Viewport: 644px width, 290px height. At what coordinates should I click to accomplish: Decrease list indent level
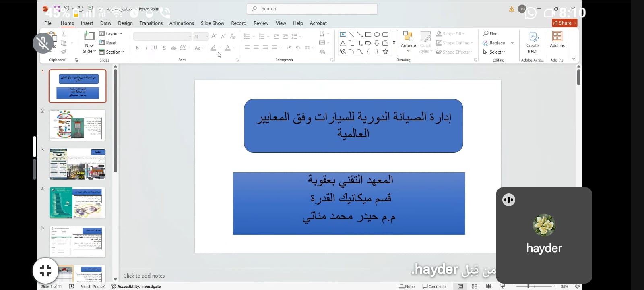(276, 36)
